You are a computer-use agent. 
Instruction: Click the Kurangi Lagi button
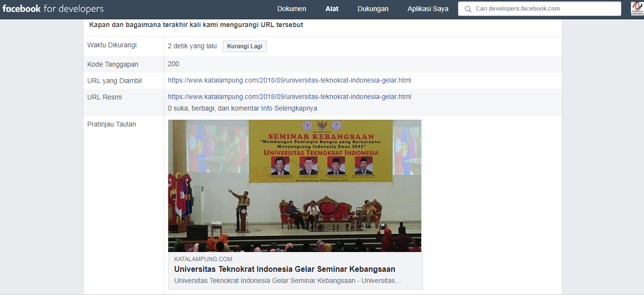[x=244, y=46]
